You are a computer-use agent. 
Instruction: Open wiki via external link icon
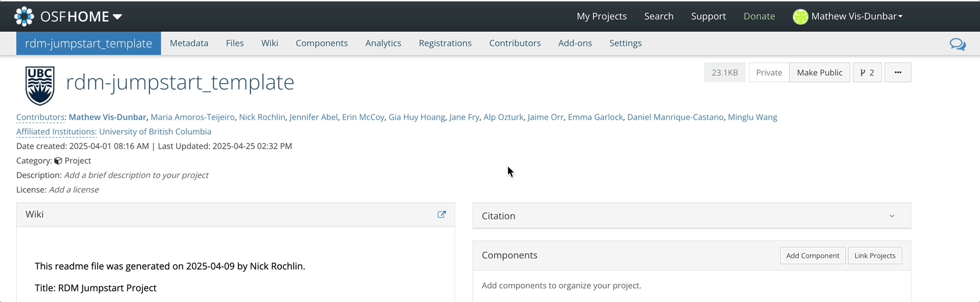[442, 214]
